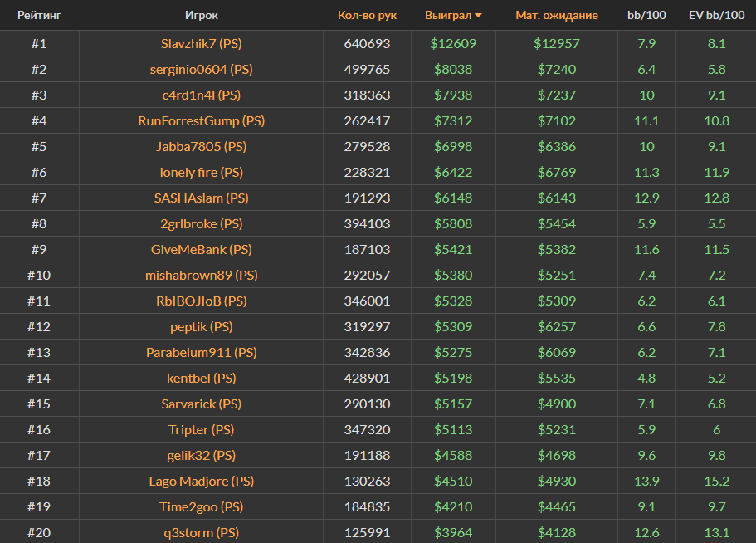Open player serginio0604 (PS) profile
This screenshot has width=756, height=543.
click(x=202, y=70)
